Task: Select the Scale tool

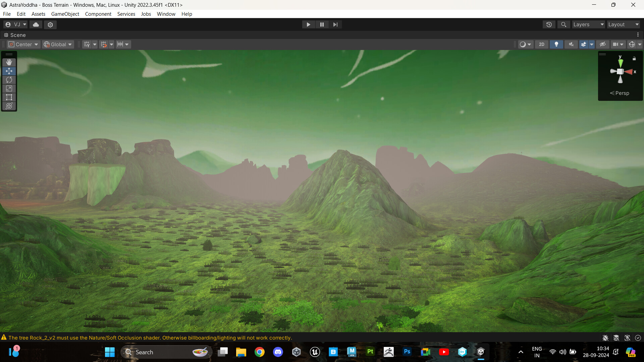Action: click(x=9, y=88)
